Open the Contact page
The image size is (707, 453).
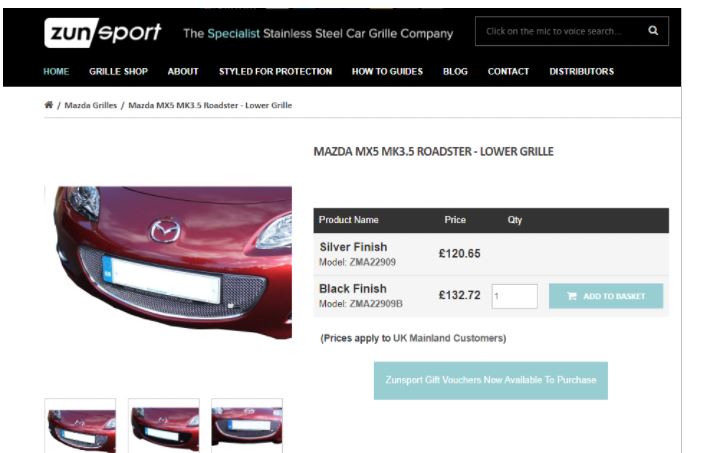point(508,71)
